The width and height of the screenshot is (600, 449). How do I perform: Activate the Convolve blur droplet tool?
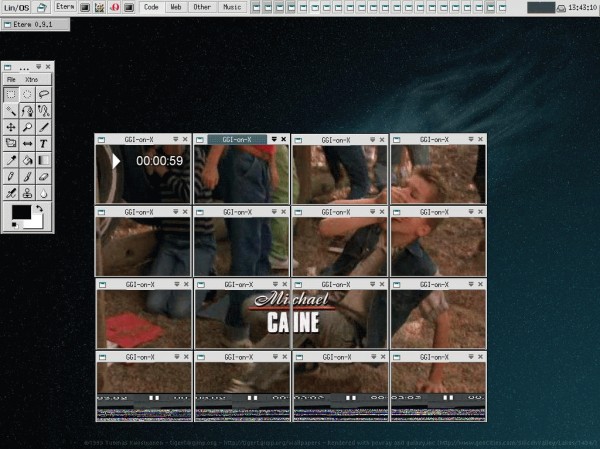click(x=44, y=193)
